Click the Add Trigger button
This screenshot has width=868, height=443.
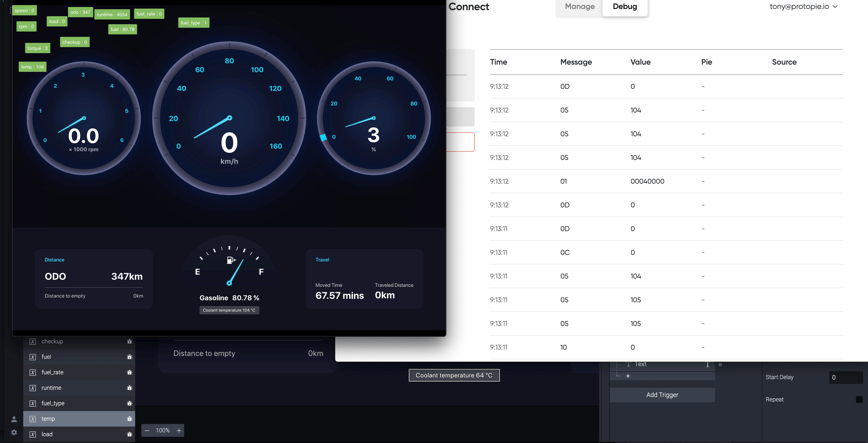(x=662, y=395)
